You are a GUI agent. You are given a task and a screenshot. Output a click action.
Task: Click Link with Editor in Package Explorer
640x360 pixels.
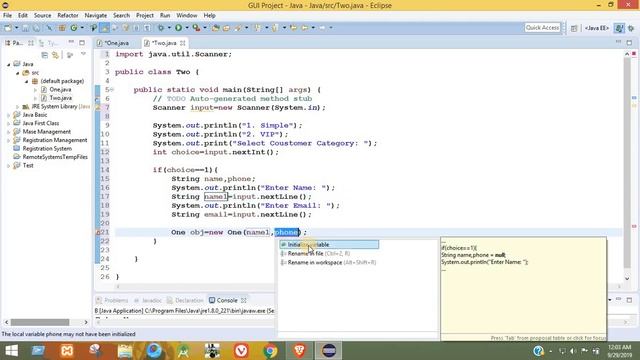pyautogui.click(x=56, y=55)
